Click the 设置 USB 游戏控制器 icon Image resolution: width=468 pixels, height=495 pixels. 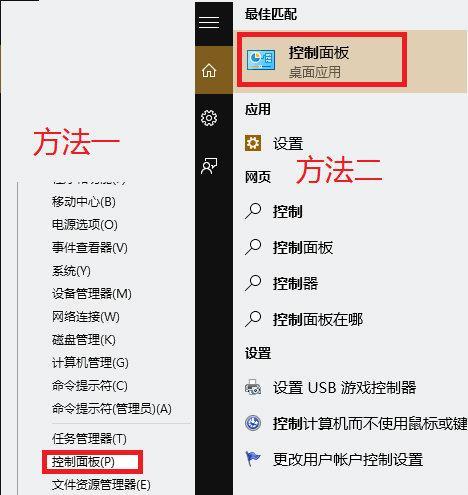pos(253,387)
